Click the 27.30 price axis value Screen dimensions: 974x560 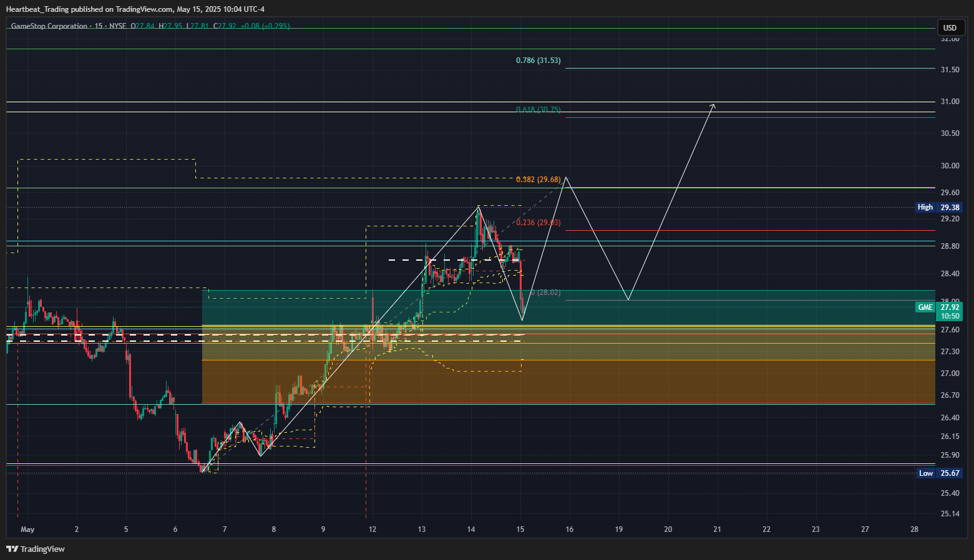click(950, 352)
